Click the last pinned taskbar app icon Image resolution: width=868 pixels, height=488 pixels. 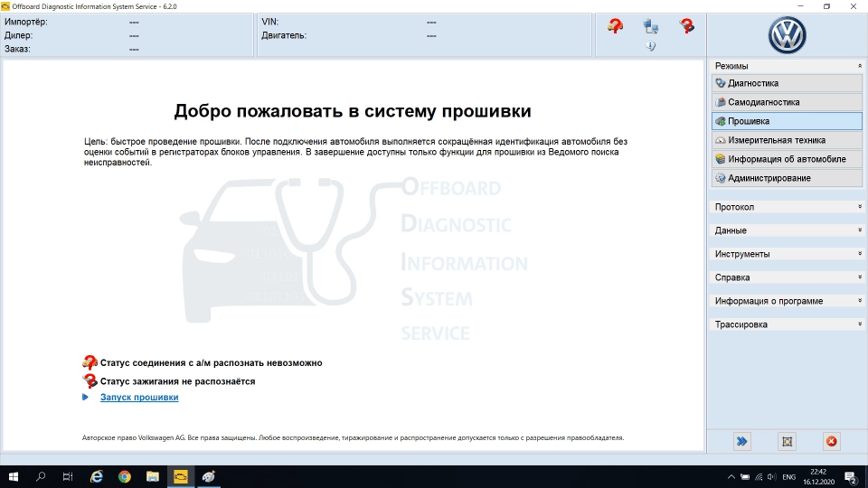point(208,476)
